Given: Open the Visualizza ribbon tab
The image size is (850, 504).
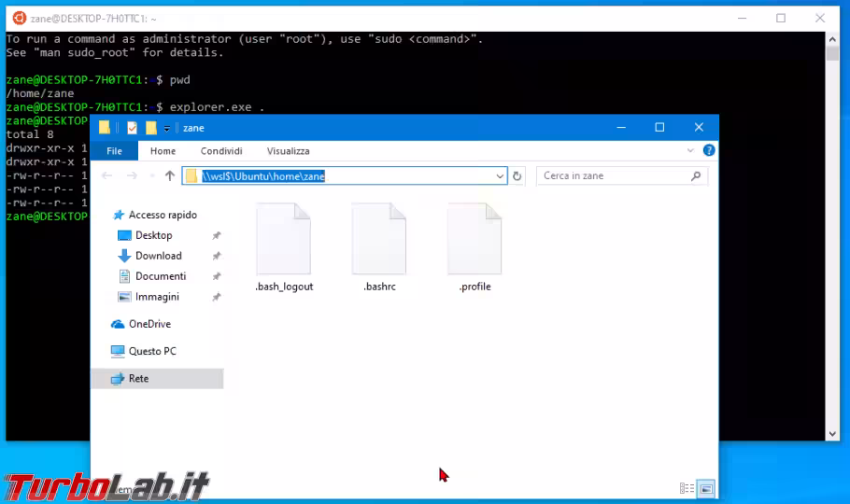Looking at the screenshot, I should pyautogui.click(x=288, y=151).
